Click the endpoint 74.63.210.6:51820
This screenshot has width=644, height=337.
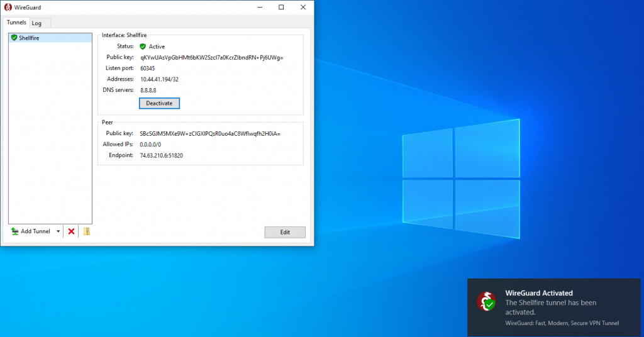[162, 155]
